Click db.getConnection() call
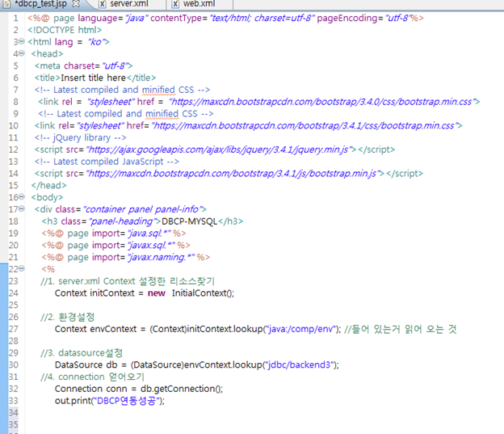The width and height of the screenshot is (504, 434). click(181, 389)
